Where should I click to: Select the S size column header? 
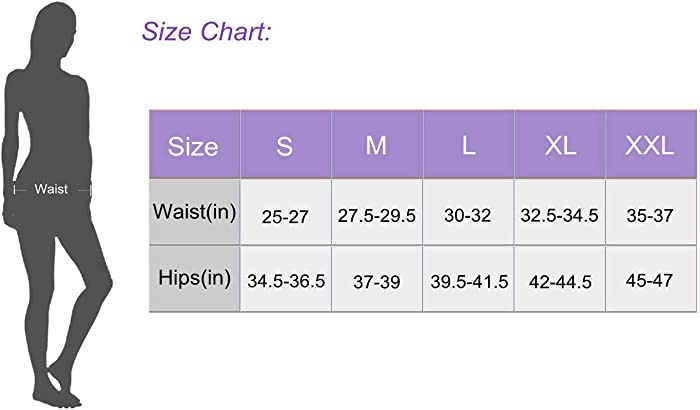[x=286, y=145]
